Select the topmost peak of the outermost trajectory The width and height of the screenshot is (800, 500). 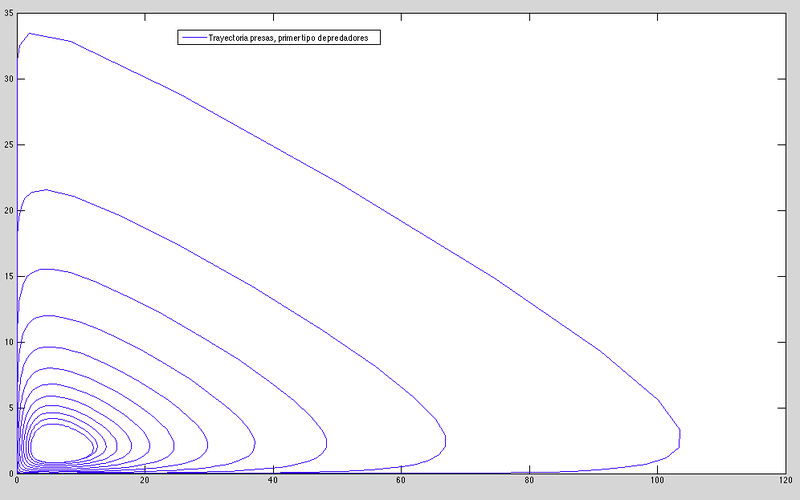pyautogui.click(x=29, y=33)
